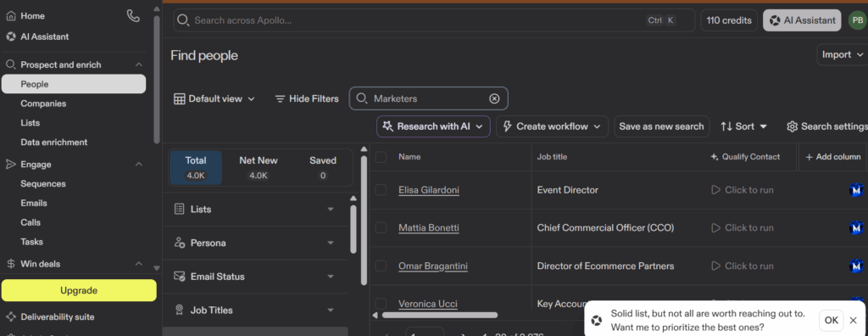Click the yellow Upgrade button
The image size is (868, 336).
tap(79, 290)
